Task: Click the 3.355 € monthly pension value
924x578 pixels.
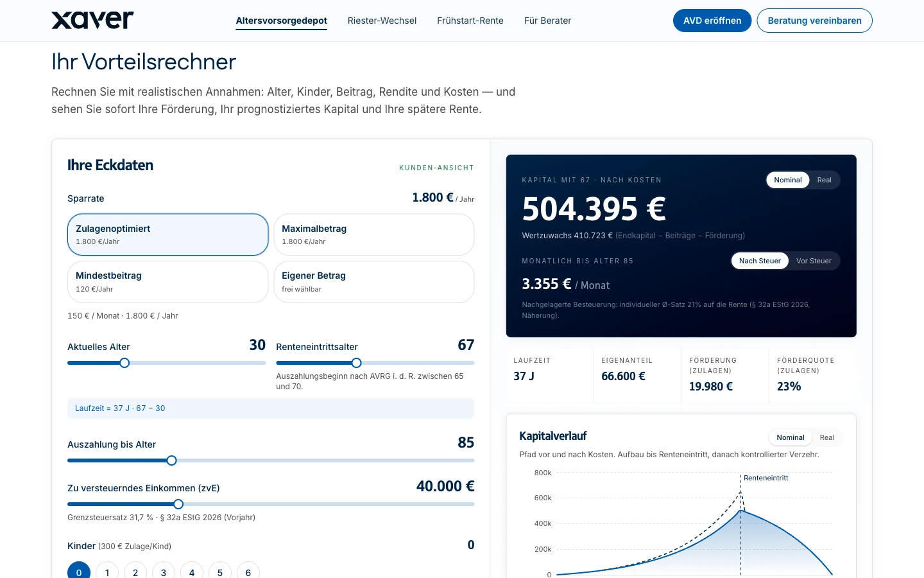Action: [547, 284]
